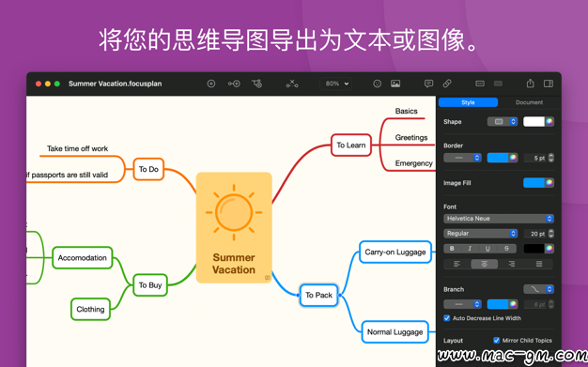Align text left
The height and width of the screenshot is (367, 588).
click(456, 264)
